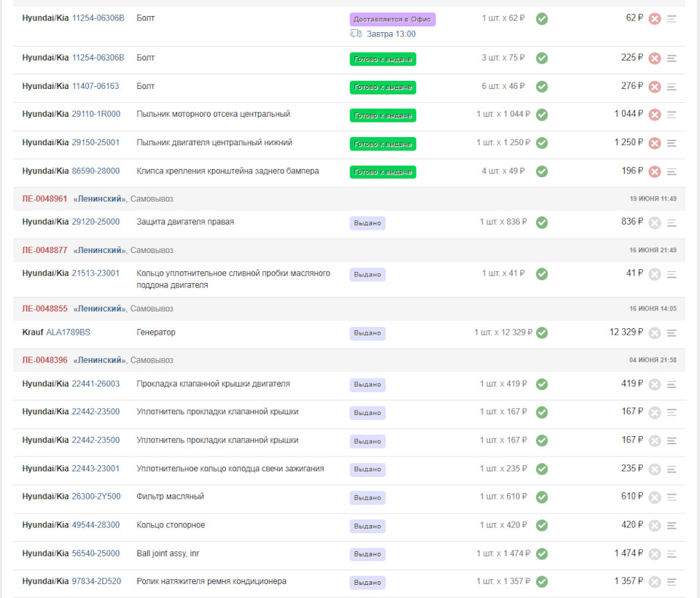Click the green checkmark on the Krauf Генератор row

coord(542,333)
